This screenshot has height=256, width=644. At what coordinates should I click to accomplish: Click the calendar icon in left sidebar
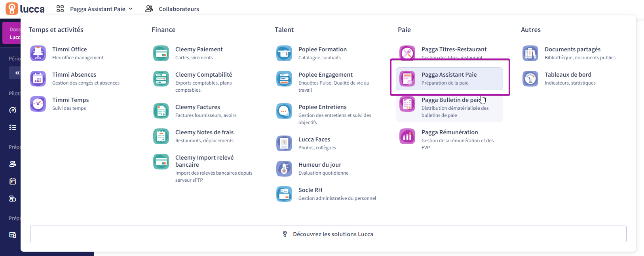pyautogui.click(x=13, y=181)
